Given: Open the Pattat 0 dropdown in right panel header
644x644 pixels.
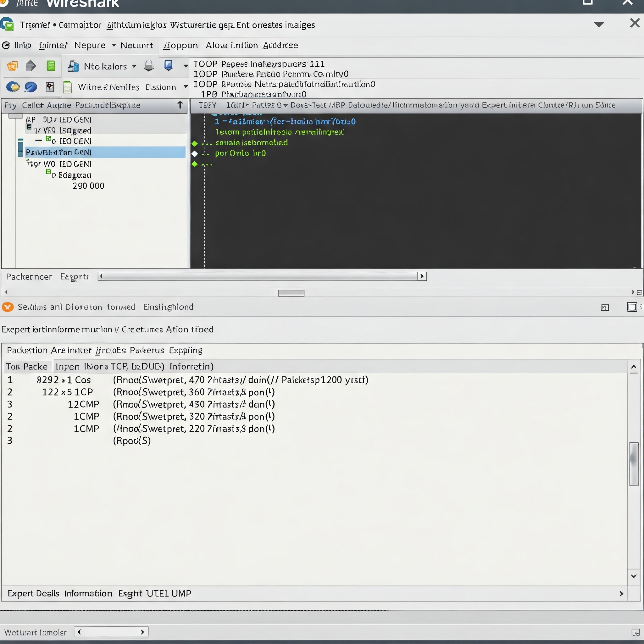Looking at the screenshot, I should tap(285, 105).
